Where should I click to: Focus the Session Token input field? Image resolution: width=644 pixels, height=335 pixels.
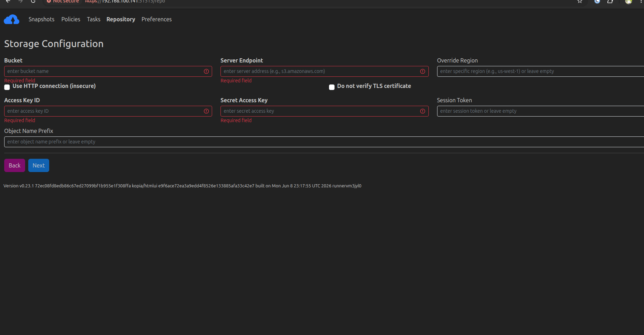[x=540, y=111]
